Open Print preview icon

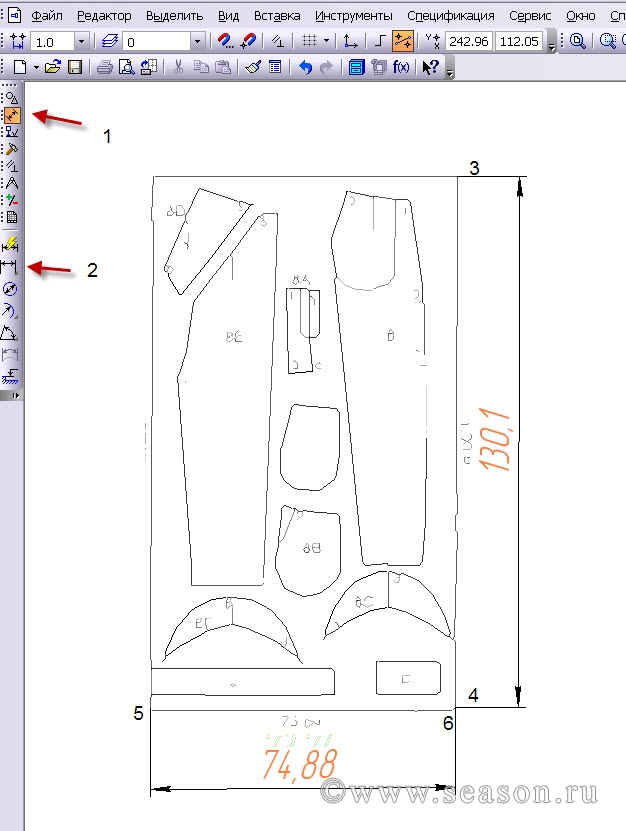point(127,67)
